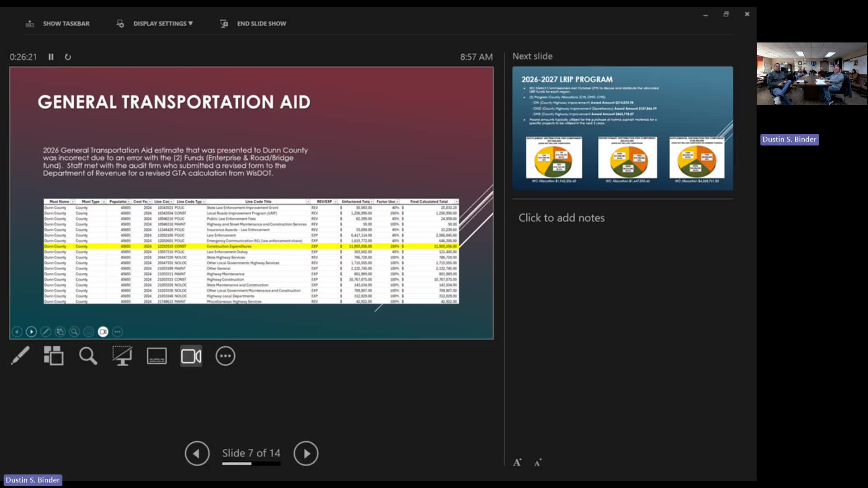Click the slide progress bar below Slide 7

click(x=251, y=464)
